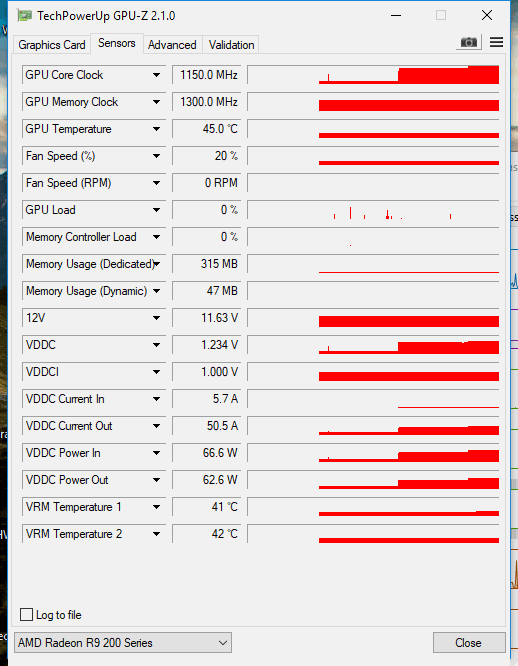This screenshot has height=666, width=518.
Task: Expand the 12V sensor dropdown
Action: (x=156, y=318)
